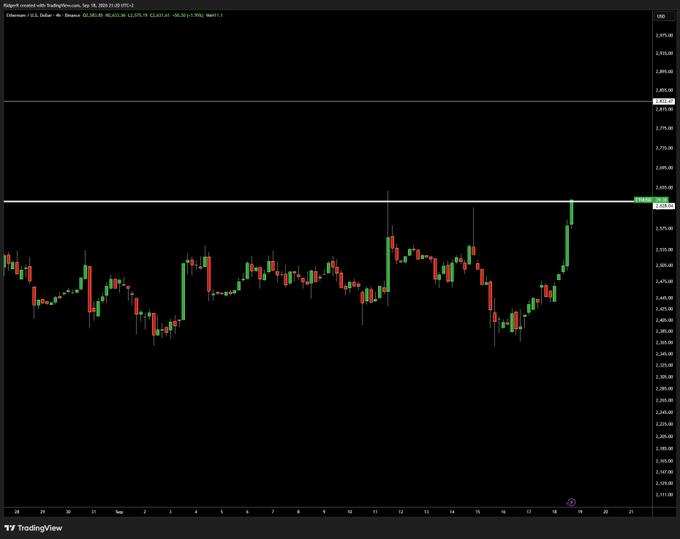Click date '19' on the time axis
Viewport: 680px width, 539px height.
pos(580,512)
